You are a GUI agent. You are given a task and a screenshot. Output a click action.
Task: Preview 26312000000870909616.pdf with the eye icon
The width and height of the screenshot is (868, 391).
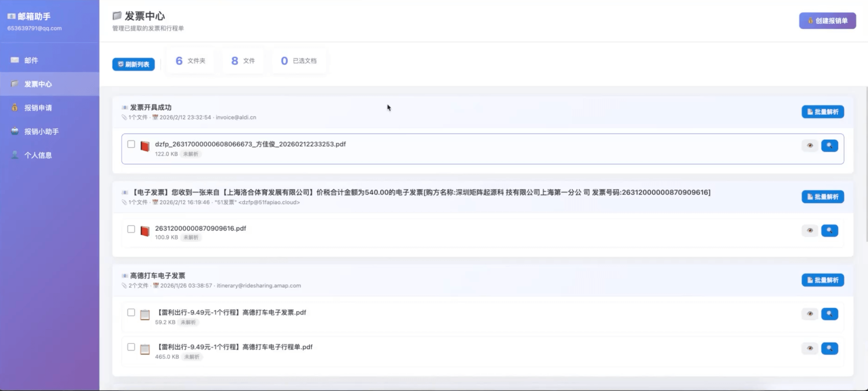810,230
